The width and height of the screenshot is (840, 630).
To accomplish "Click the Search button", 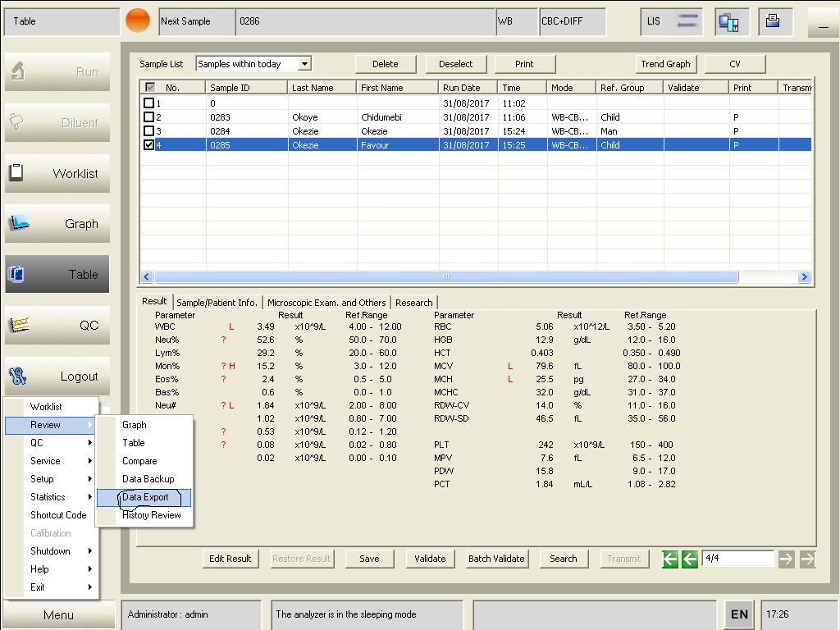I will (x=563, y=559).
